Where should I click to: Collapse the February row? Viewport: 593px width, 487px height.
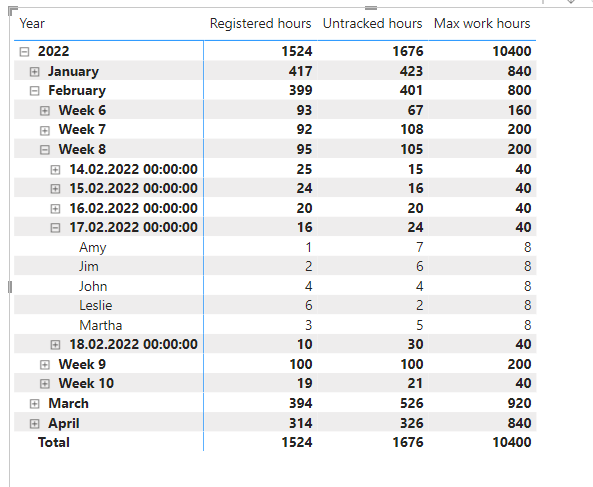point(34,91)
